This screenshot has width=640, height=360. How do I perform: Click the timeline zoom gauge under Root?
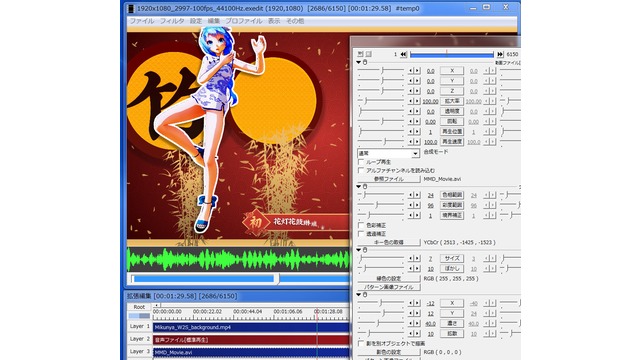[x=139, y=316]
